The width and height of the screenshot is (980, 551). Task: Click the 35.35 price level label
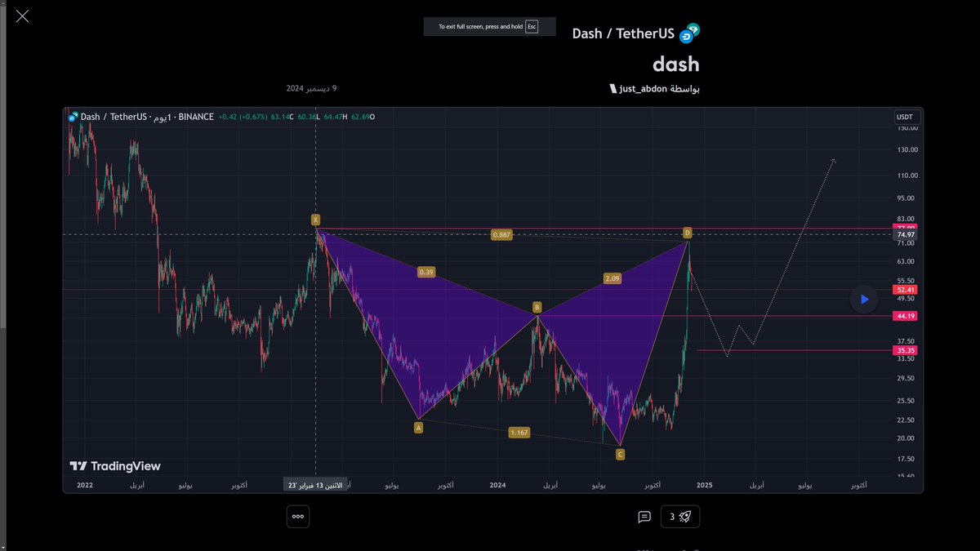[906, 350]
